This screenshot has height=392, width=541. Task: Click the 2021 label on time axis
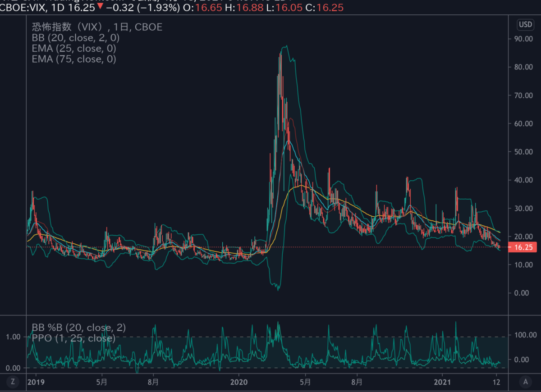(x=442, y=382)
